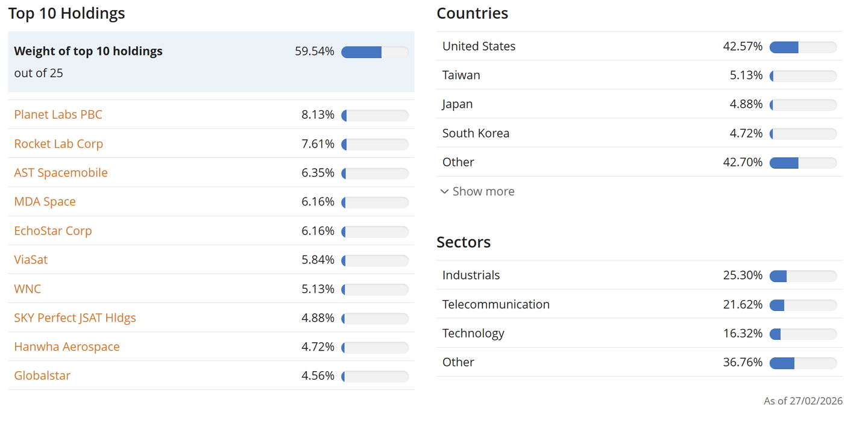Open SKY Perfect JSAT Hldgs link
Screen dimensions: 868x426
[75, 318]
